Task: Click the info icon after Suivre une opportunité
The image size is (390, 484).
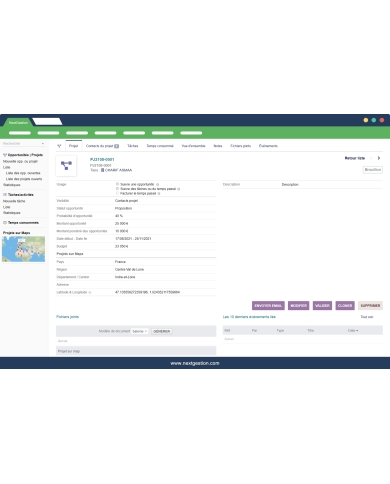Action: [158, 184]
